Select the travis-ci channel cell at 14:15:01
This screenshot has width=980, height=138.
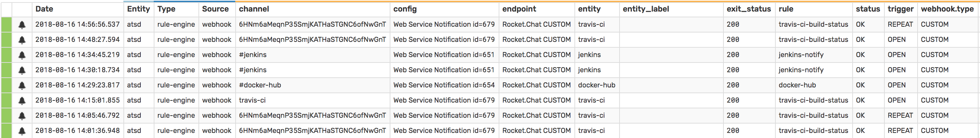point(252,100)
